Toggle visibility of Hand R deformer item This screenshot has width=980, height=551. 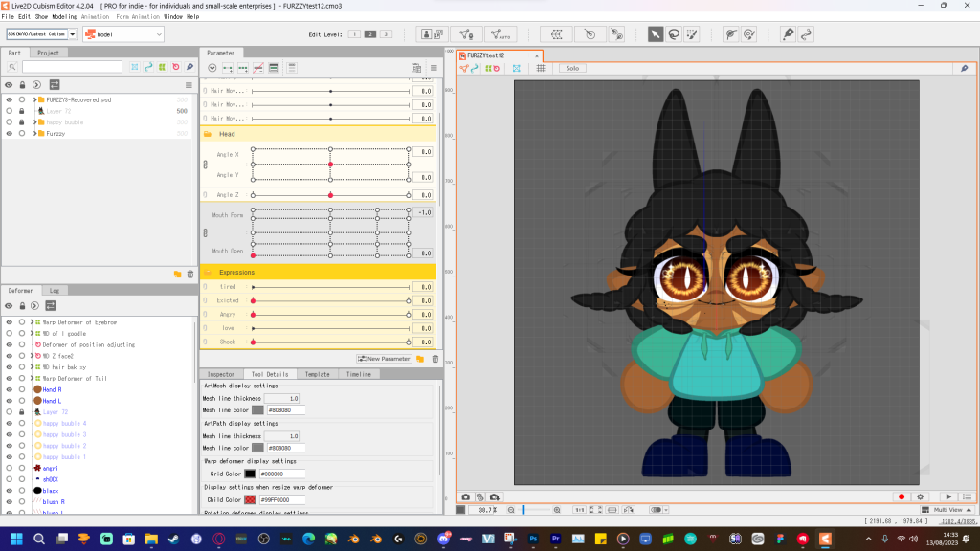click(9, 390)
